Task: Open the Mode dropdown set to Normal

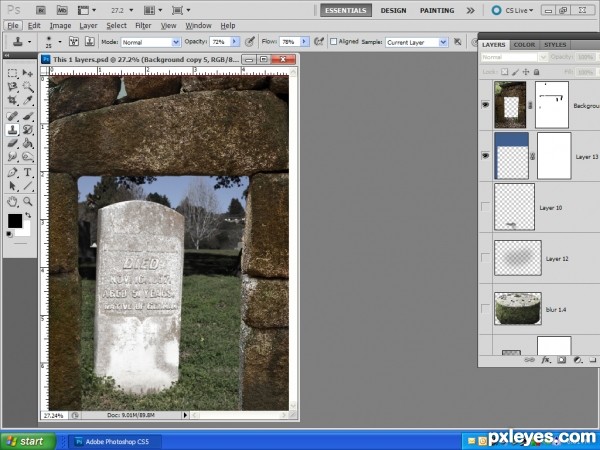Action: [150, 42]
